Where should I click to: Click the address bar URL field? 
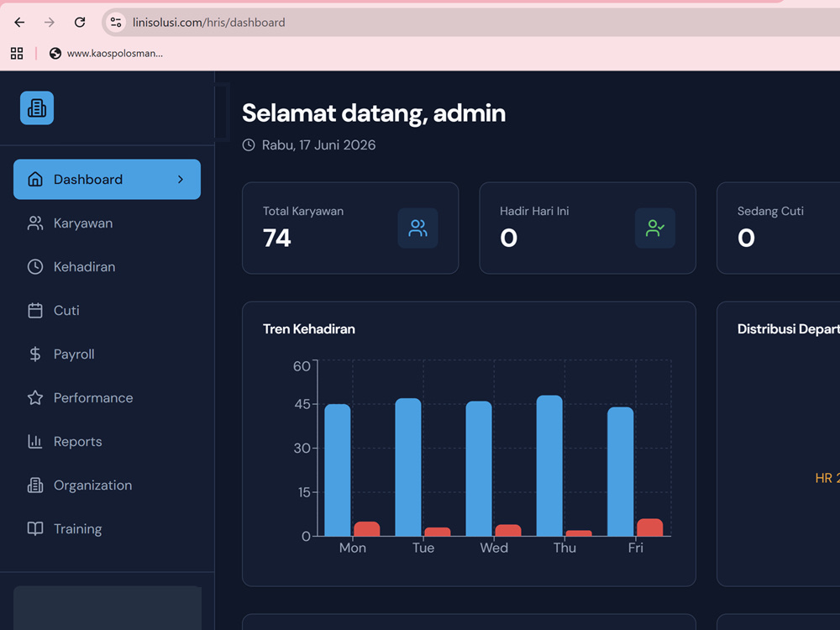[471, 23]
